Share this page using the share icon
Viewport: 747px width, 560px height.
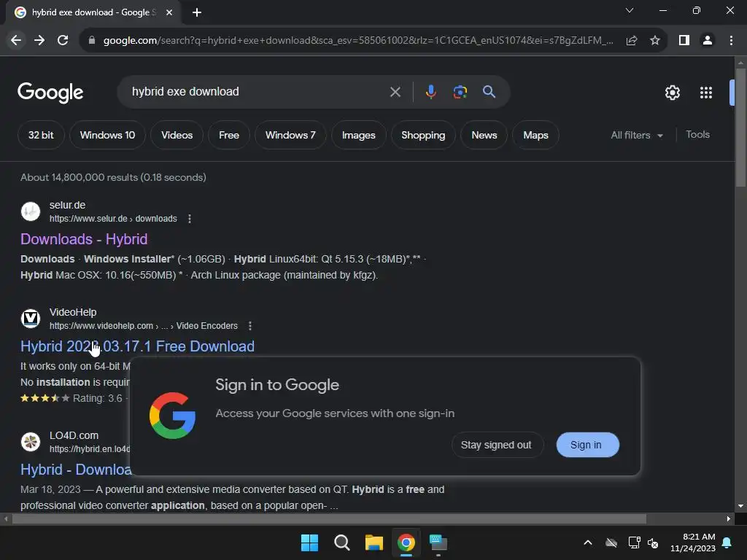632,41
